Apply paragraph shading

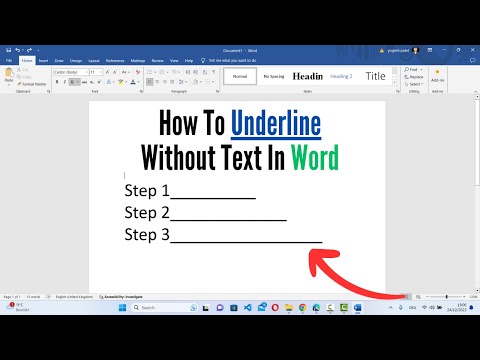[196, 82]
